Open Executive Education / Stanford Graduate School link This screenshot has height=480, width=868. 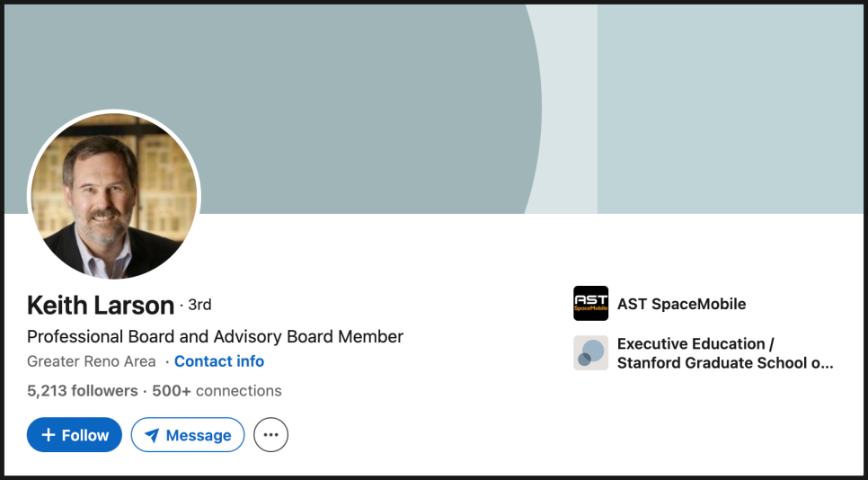[x=724, y=353]
